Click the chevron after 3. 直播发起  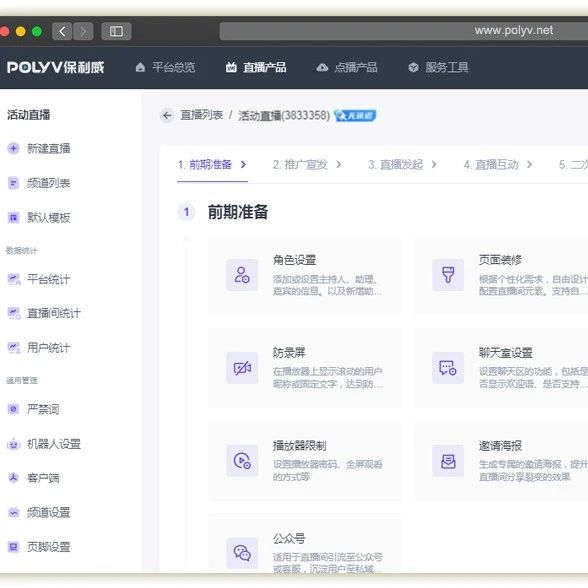point(434,164)
